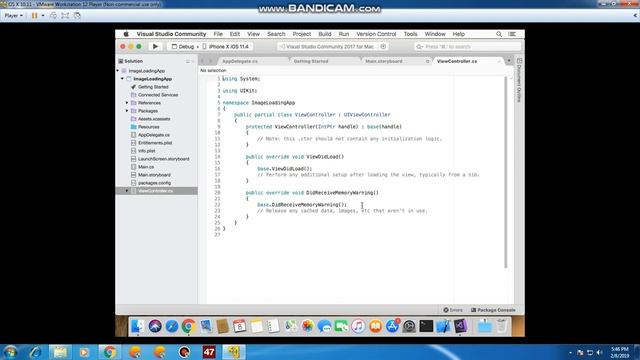Viewport: 640px width, 360px height.
Task: Open the File menu
Action: [x=218, y=34]
